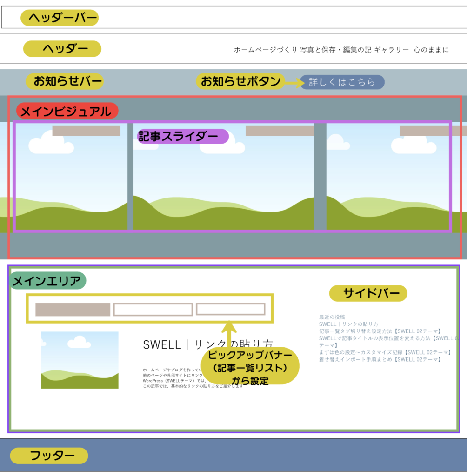Go to the ギャラリー menu item
467x476 pixels.
tap(392, 50)
